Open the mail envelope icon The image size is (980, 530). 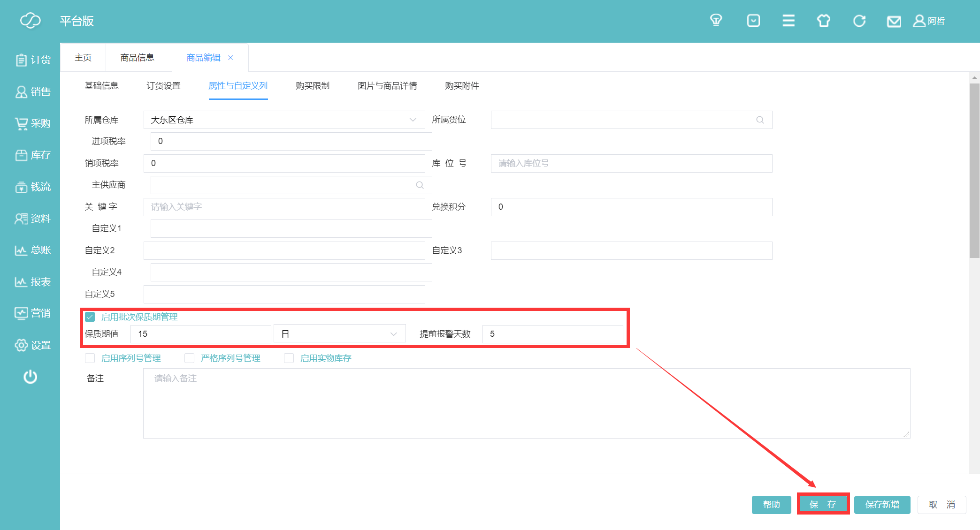pyautogui.click(x=894, y=22)
